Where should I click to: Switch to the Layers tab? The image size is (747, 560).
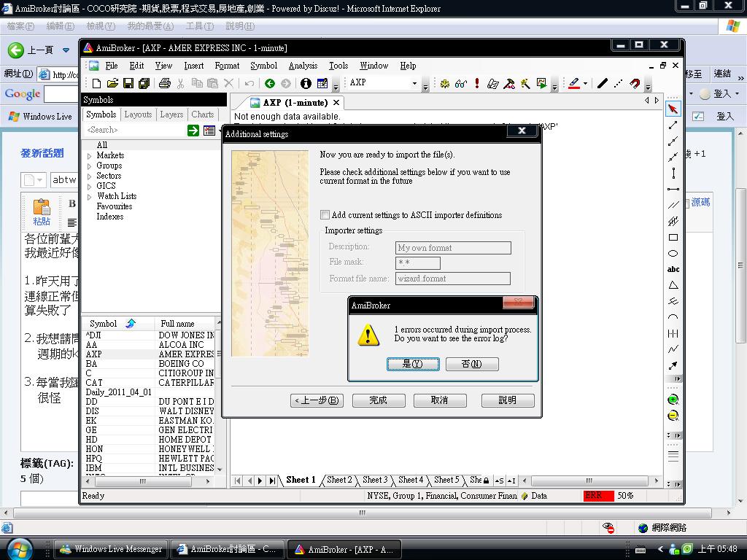(x=171, y=114)
